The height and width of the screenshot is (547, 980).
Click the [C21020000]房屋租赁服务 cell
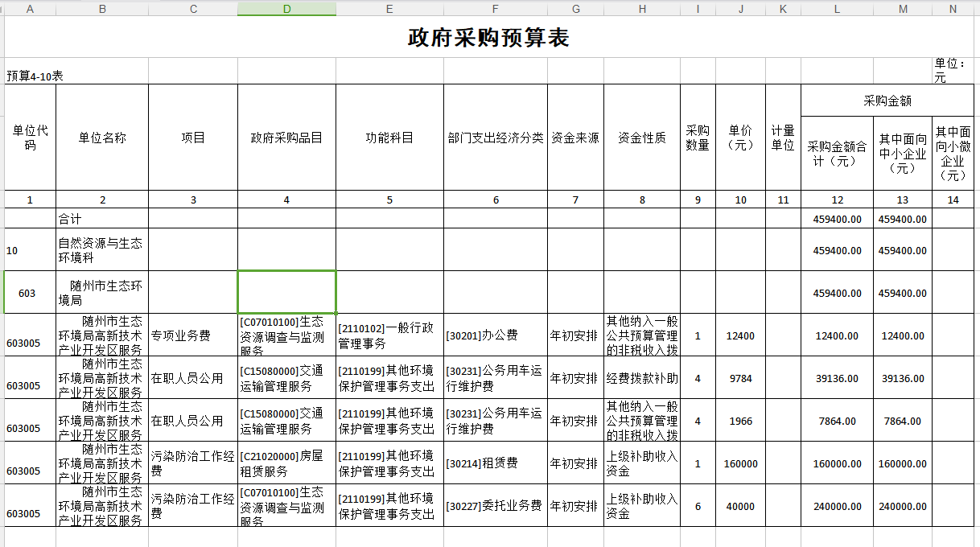pos(286,463)
